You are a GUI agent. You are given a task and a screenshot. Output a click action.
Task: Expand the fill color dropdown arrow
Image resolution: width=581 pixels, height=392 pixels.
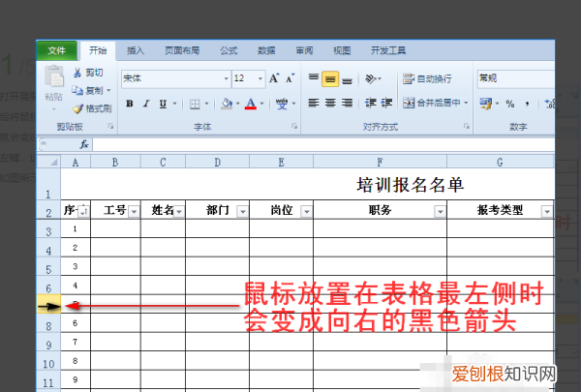(x=238, y=104)
